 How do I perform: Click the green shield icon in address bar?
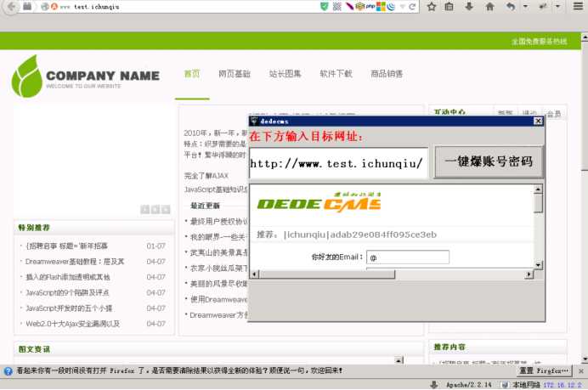pyautogui.click(x=325, y=7)
